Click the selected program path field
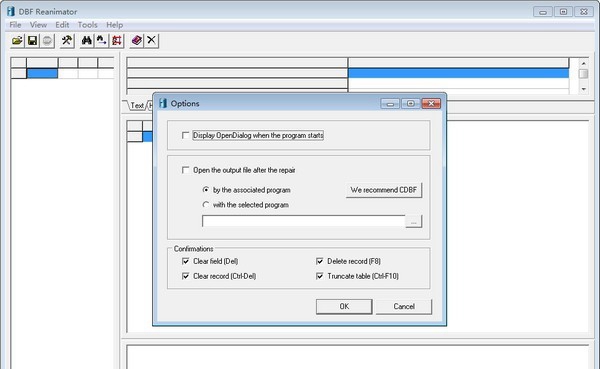600x369 pixels. click(x=303, y=221)
